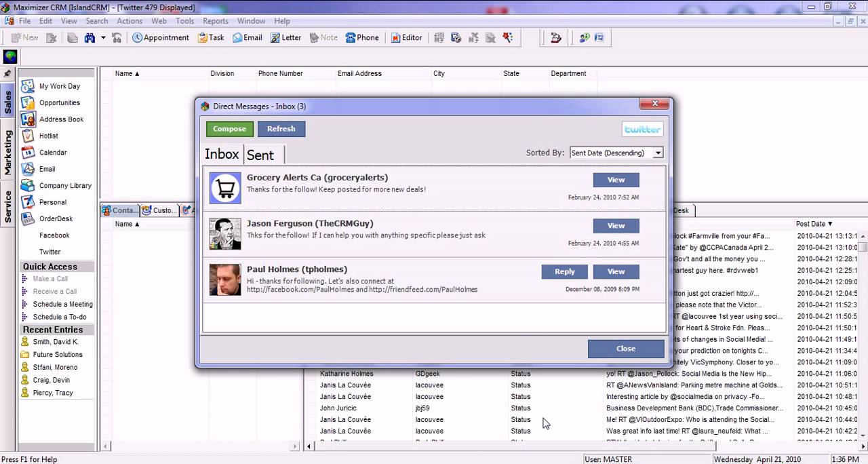The image size is (868, 464).
Task: Click the globe icon below toolbar
Action: tap(10, 56)
